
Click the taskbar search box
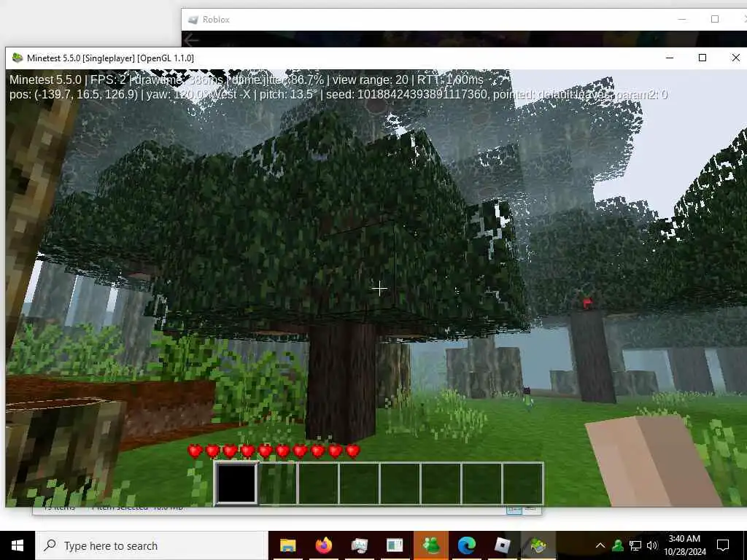(x=152, y=545)
